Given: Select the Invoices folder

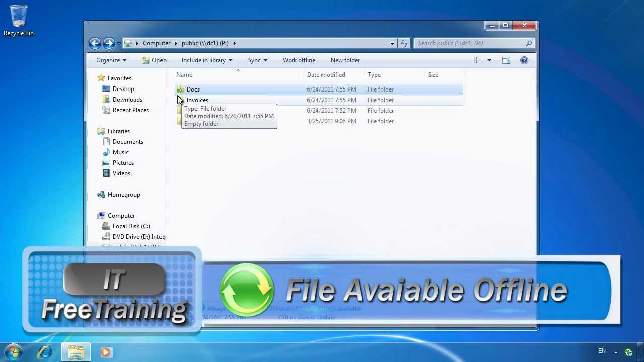Looking at the screenshot, I should pos(197,100).
